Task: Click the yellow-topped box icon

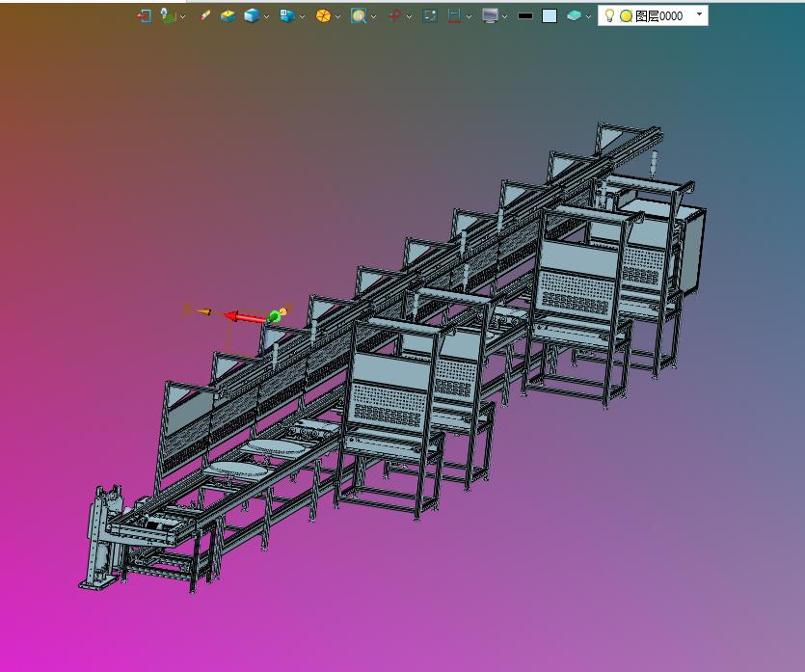Action: (228, 16)
